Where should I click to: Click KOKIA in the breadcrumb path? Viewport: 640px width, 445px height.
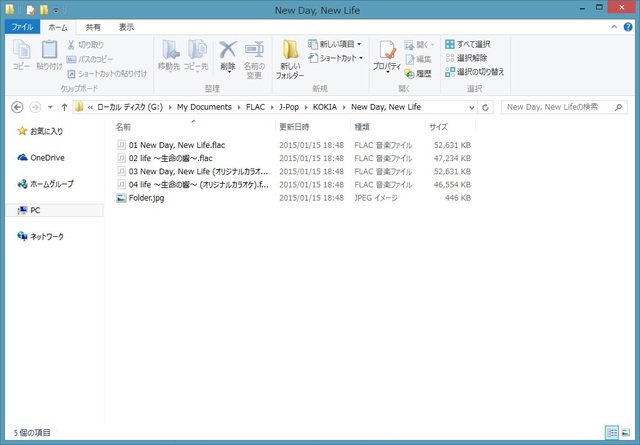323,106
